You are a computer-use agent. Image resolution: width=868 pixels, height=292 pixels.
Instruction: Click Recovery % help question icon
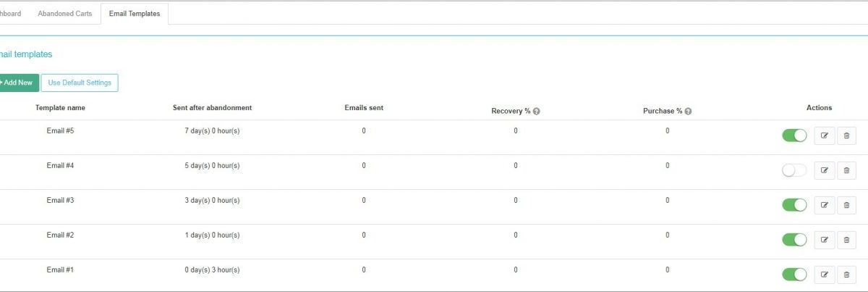click(x=537, y=112)
